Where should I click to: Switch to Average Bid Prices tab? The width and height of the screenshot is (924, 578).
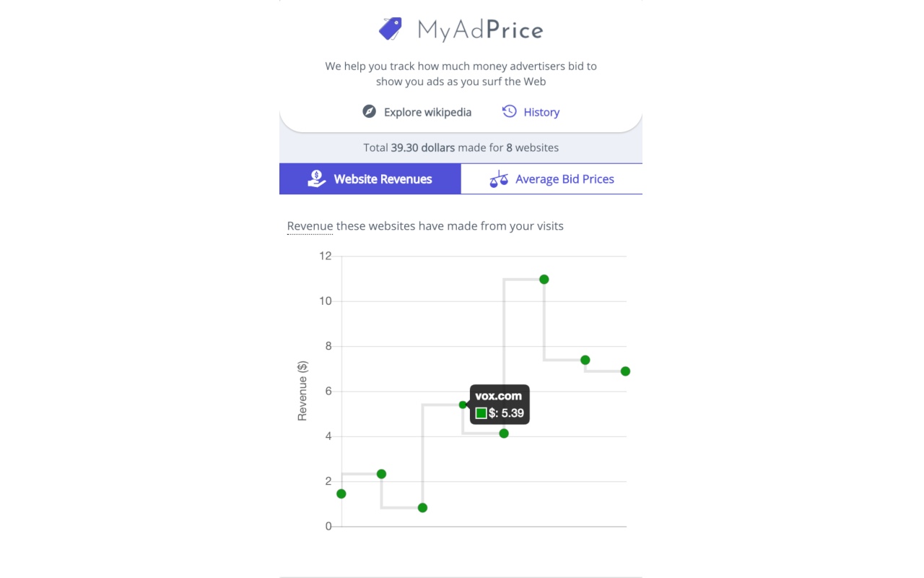point(552,179)
